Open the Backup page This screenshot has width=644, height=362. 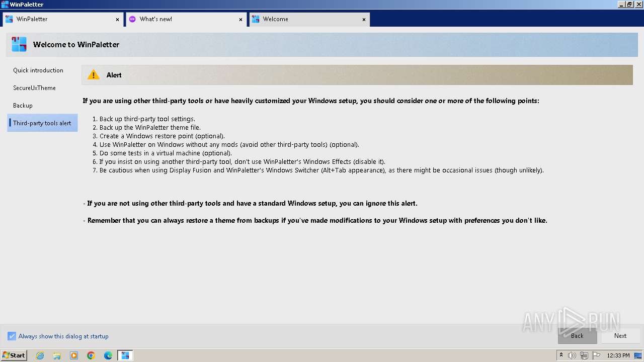[42, 106]
